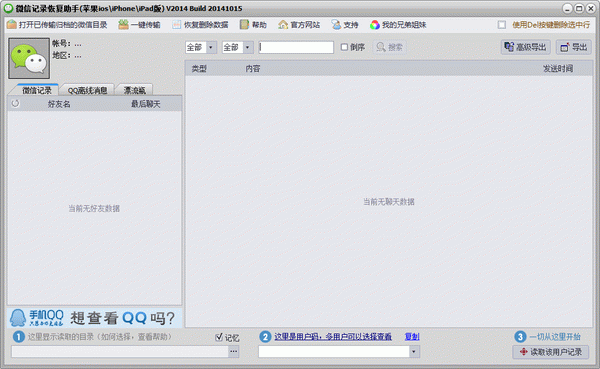Screen dimensions: 600x369
Task: Maximize the application window
Action: click(x=579, y=8)
